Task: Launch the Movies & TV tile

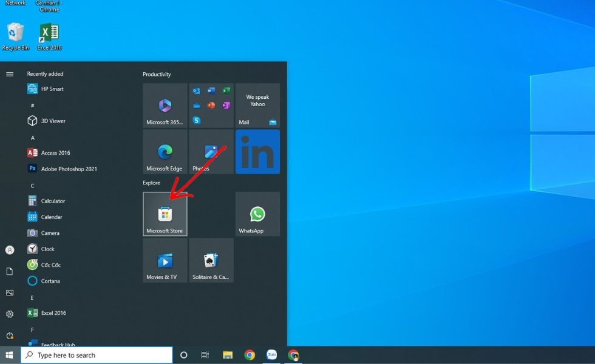Action: point(165,261)
